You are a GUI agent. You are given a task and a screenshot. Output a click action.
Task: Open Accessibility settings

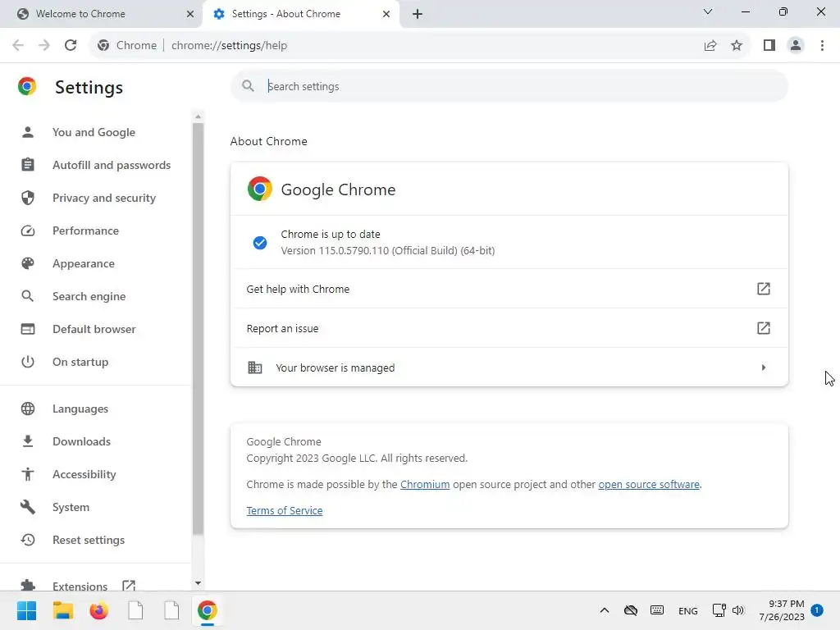[84, 474]
